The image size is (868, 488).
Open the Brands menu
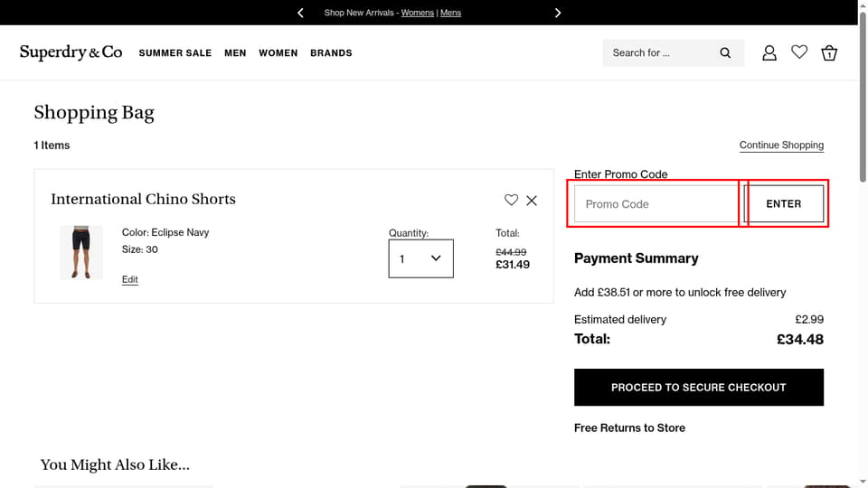(x=331, y=53)
